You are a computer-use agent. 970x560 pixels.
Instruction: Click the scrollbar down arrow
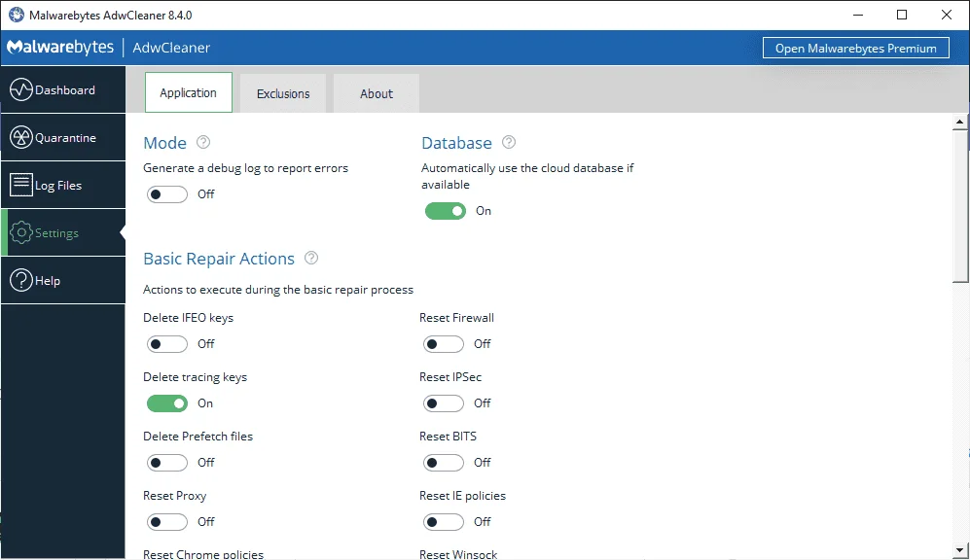[x=959, y=549]
